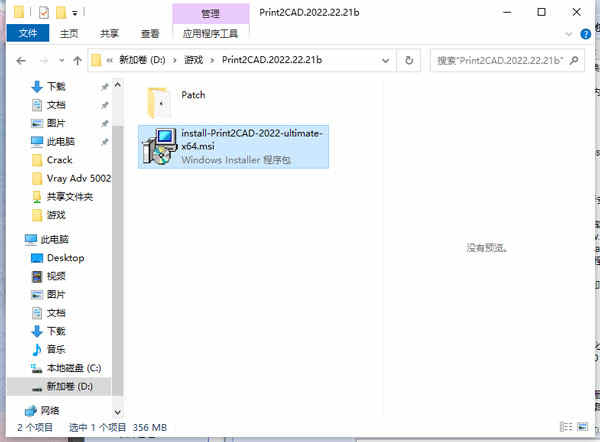Click the pin icon next to 文档
The image size is (600, 442).
point(104,105)
